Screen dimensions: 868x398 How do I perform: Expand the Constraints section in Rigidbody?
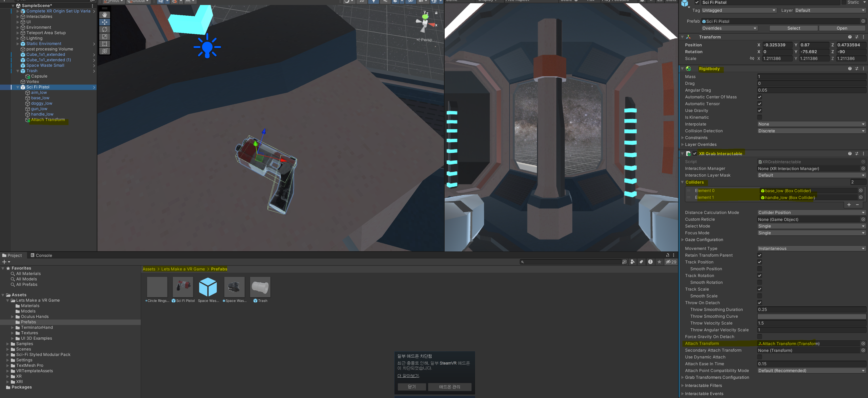pos(683,138)
